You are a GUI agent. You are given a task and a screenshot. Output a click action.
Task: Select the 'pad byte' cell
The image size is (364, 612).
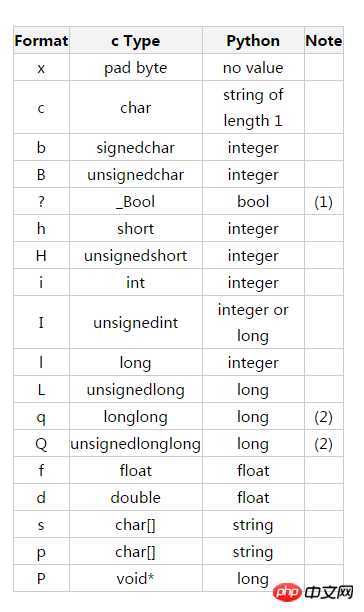136,68
